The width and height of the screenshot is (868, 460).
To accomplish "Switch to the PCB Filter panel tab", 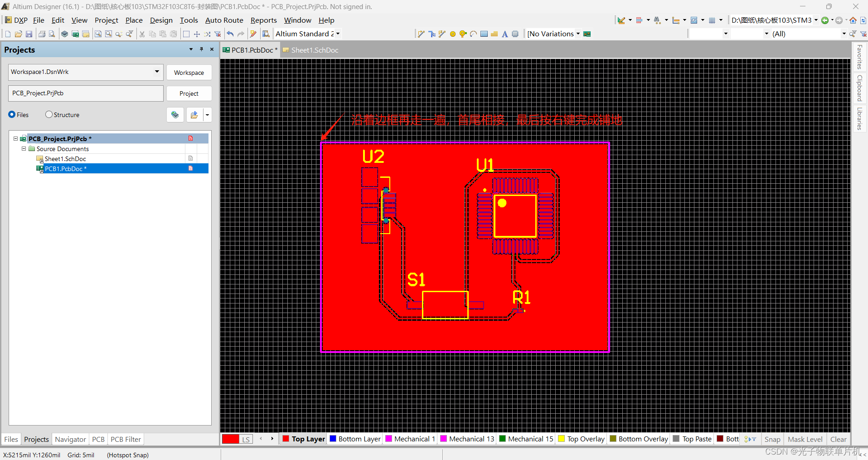I will (x=126, y=439).
